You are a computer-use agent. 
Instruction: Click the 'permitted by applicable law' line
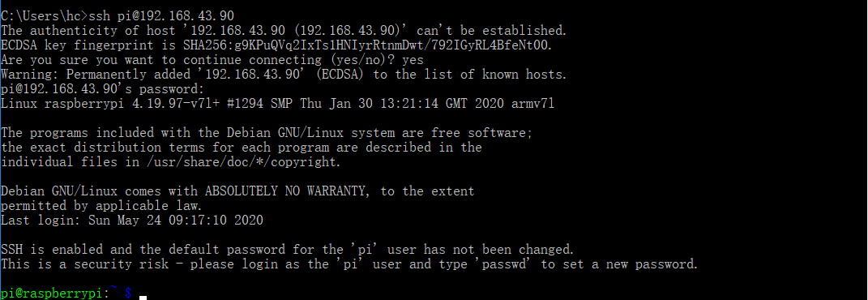coord(101,206)
